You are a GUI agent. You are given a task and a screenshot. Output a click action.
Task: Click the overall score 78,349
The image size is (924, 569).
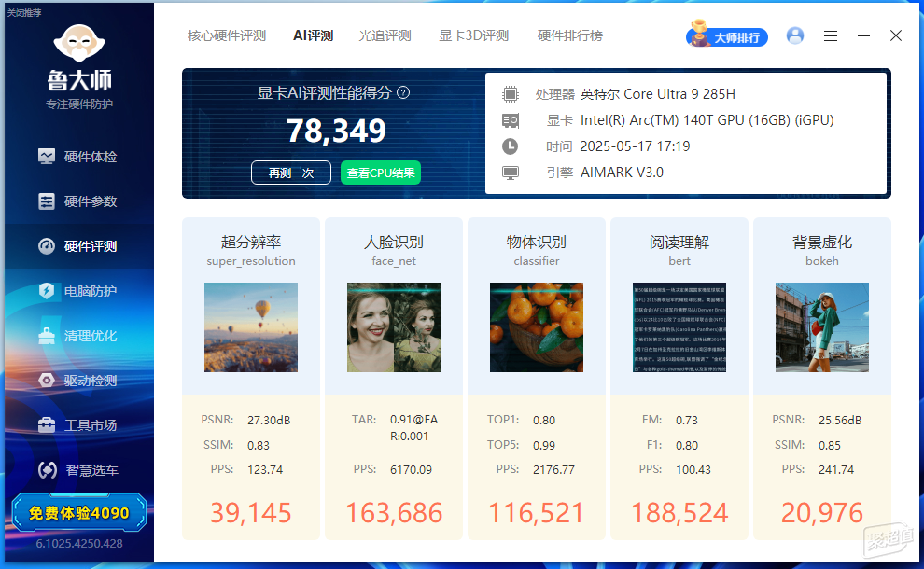tap(336, 131)
